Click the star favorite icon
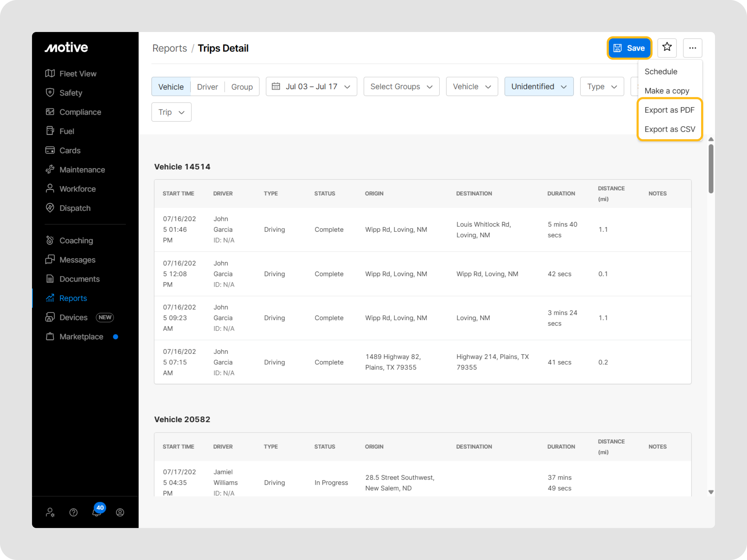747x560 pixels. point(667,47)
